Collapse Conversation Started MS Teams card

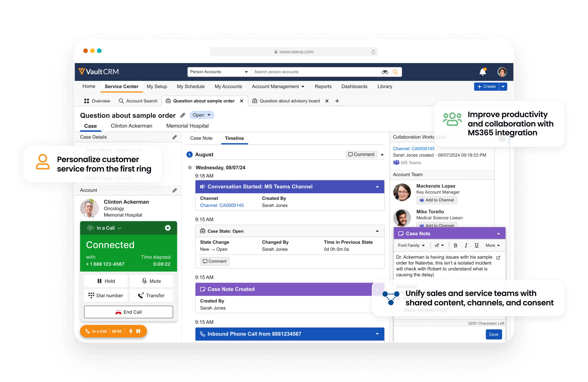pyautogui.click(x=377, y=187)
